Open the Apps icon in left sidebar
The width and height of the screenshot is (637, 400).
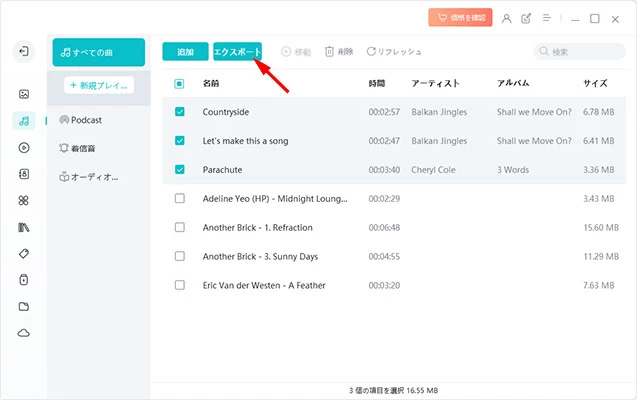click(x=24, y=201)
